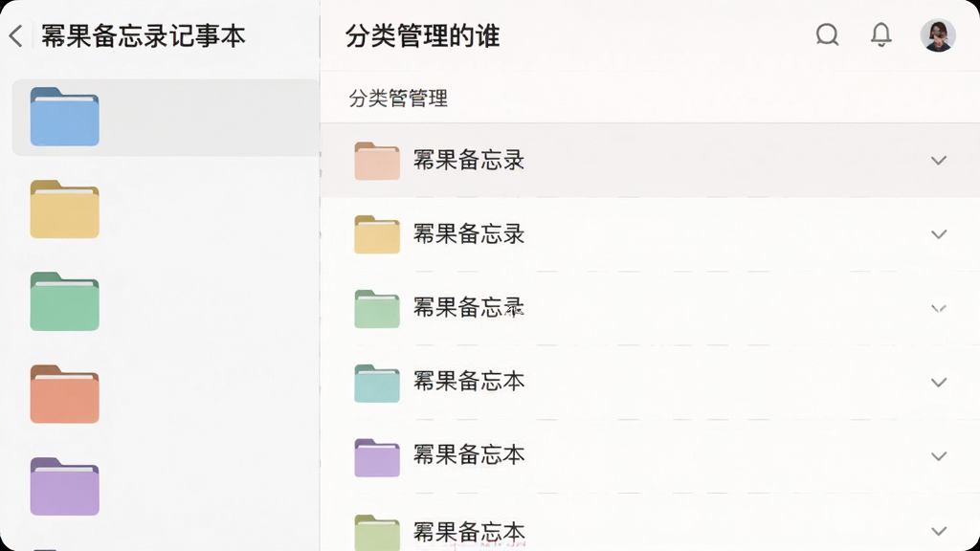Click 幂果备忘本 text beside the teal folder
980x551 pixels.
coord(469,381)
